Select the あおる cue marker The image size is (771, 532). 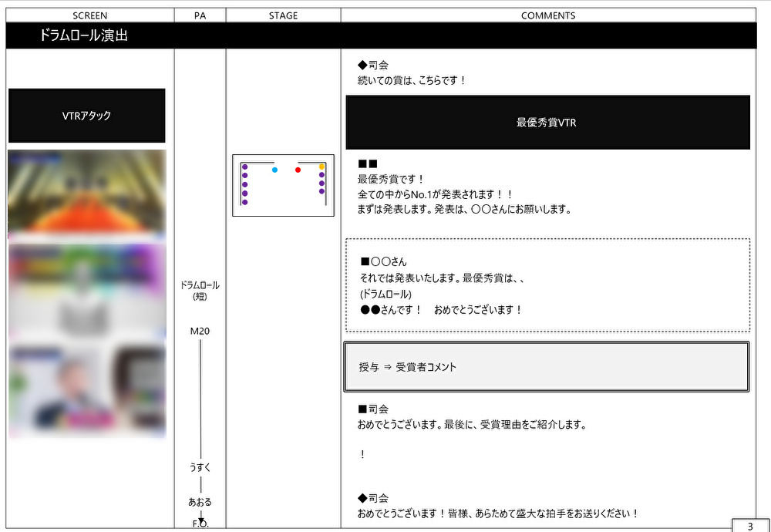tap(200, 502)
